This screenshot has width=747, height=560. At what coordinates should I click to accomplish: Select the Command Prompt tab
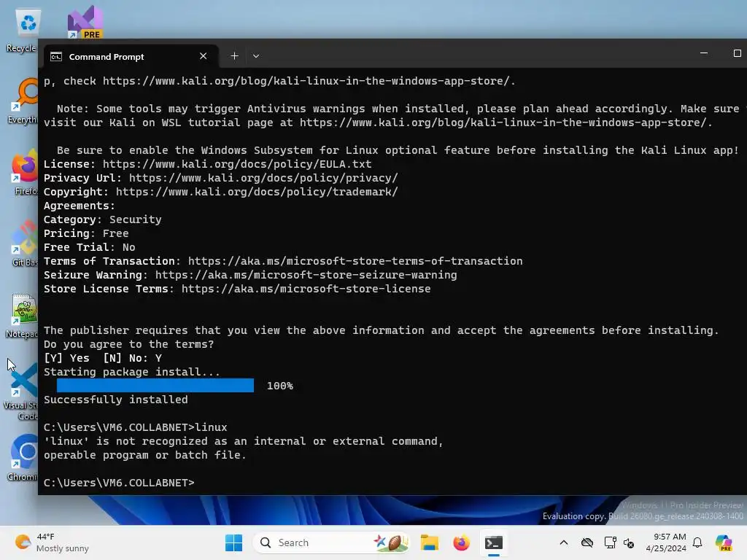point(131,56)
